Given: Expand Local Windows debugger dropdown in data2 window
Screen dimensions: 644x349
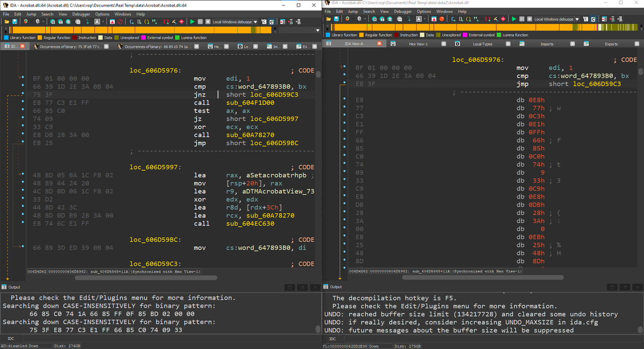Looking at the screenshot, I should pyautogui.click(x=577, y=19).
